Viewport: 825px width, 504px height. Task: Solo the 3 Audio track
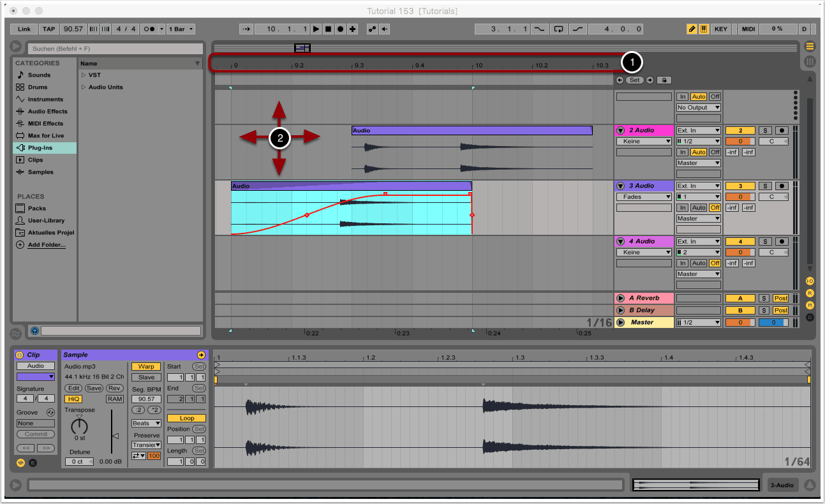764,186
